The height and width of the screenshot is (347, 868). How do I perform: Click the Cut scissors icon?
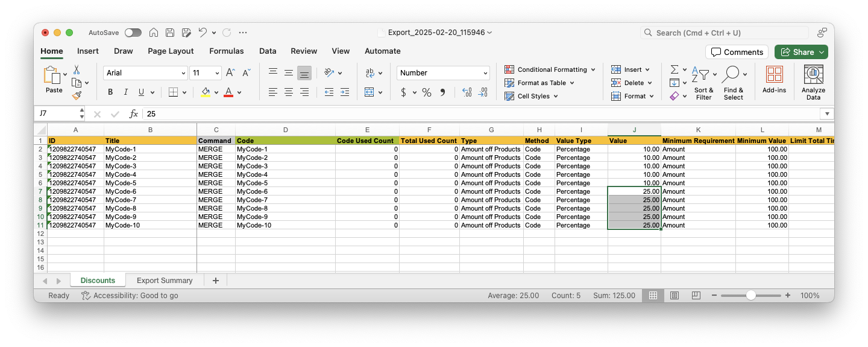click(77, 70)
